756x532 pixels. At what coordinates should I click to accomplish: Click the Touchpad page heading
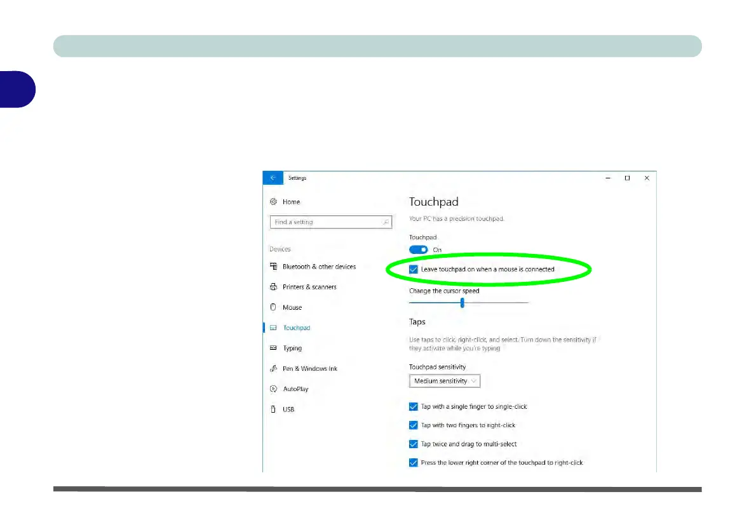point(434,202)
